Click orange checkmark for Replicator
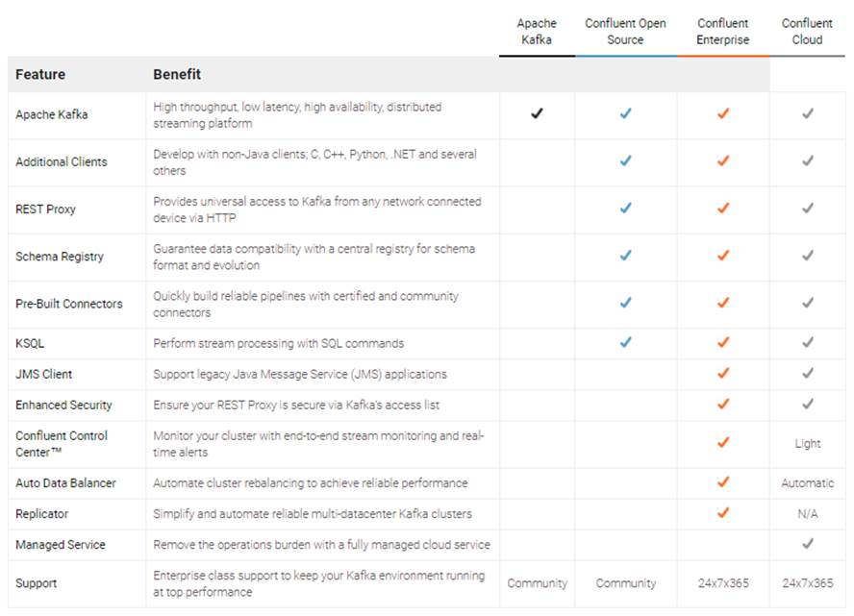The image size is (854, 616). coord(723,513)
